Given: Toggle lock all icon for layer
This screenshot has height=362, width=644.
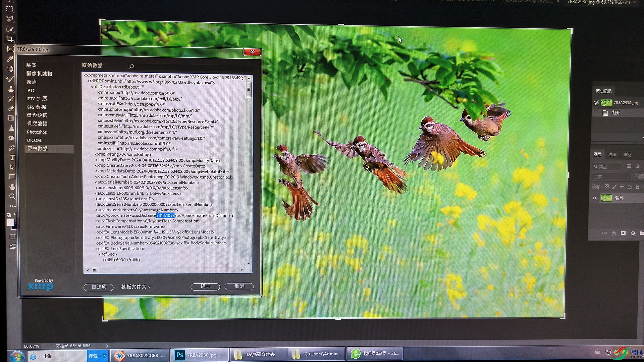Looking at the screenshot, I should (x=637, y=187).
